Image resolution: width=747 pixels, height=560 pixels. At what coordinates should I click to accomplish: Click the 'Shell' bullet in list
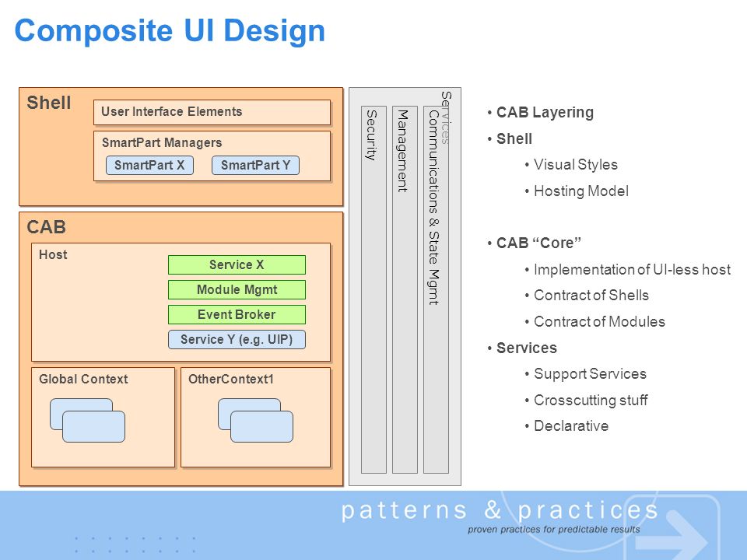[514, 139]
